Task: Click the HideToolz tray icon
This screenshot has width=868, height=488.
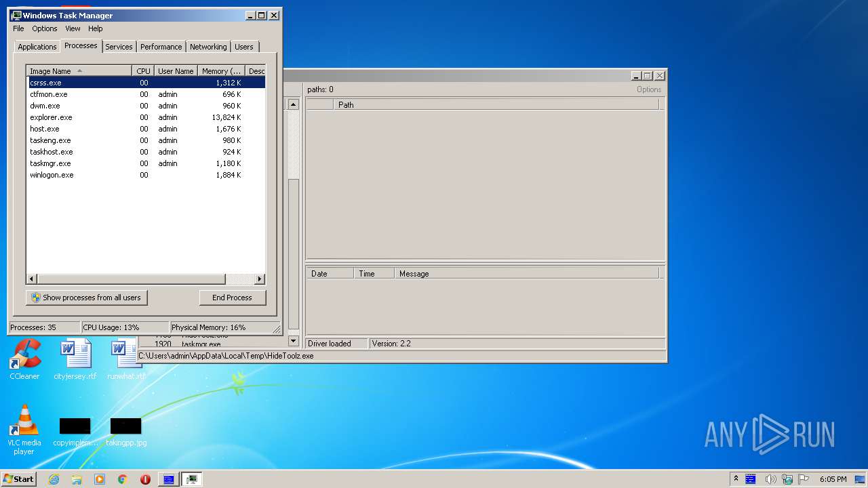Action: tap(751, 479)
